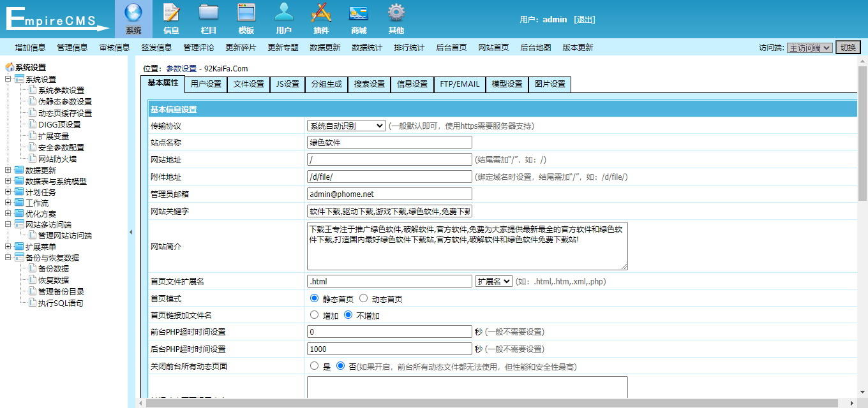Click page icon next to 动态页缓存设置
868x408 pixels.
(x=33, y=113)
